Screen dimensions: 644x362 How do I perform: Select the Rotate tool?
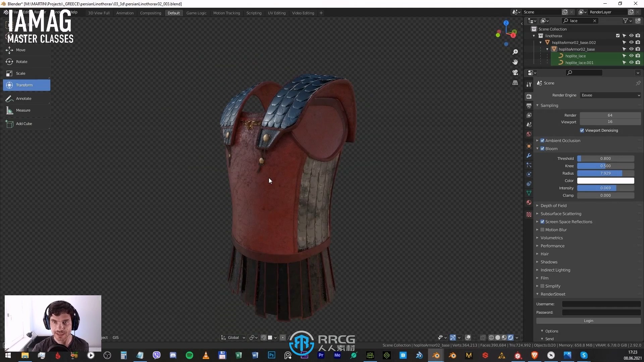[26, 62]
